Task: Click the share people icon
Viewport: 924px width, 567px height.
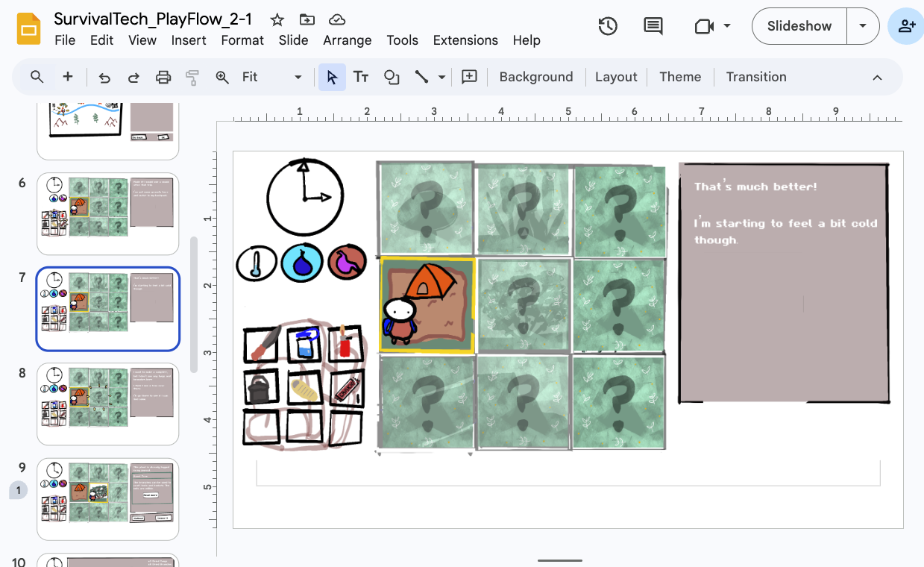Action: coord(907,26)
